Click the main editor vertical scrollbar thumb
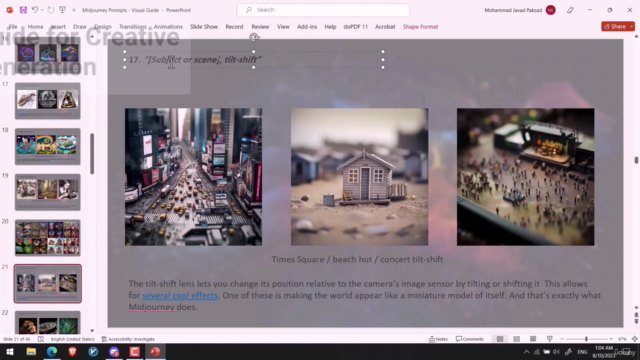Screen dimensions: 640x360 click(636, 160)
